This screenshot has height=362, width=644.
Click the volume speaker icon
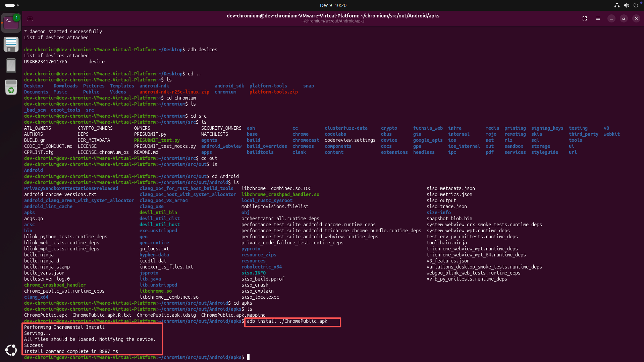tap(626, 5)
